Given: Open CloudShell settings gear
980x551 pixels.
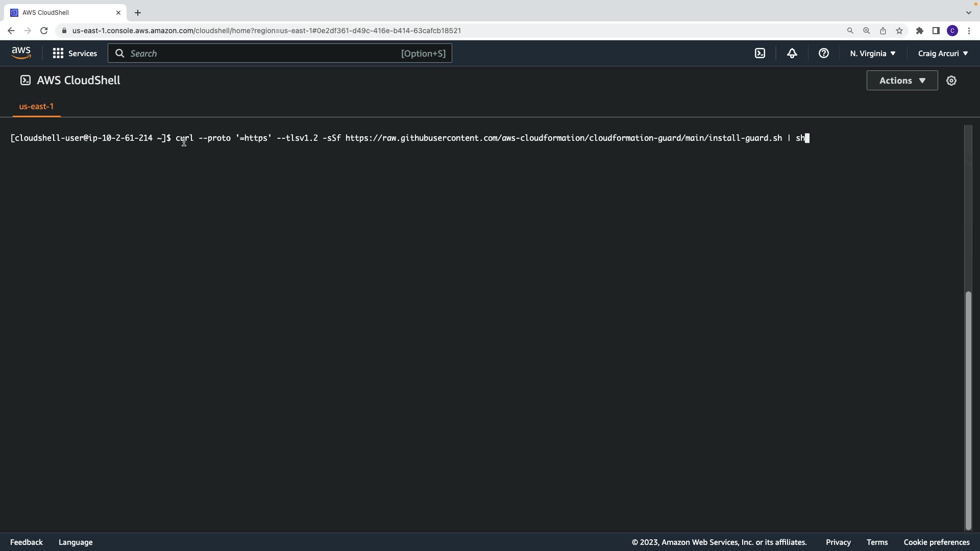Looking at the screenshot, I should [x=951, y=81].
